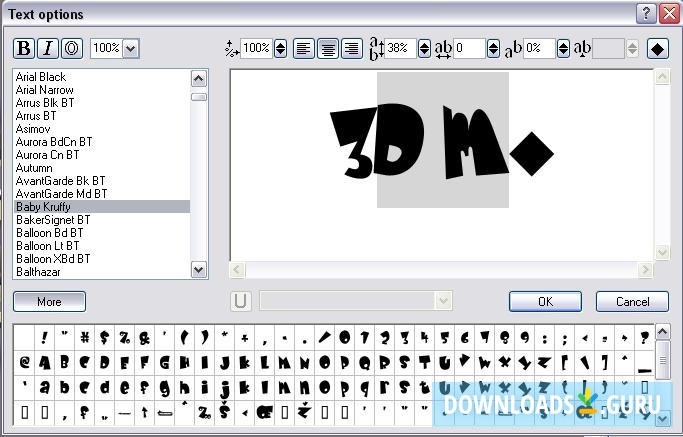Viewport: 683px width, 437px height.
Task: Select the Arrus Blk BT font
Action: point(101,103)
